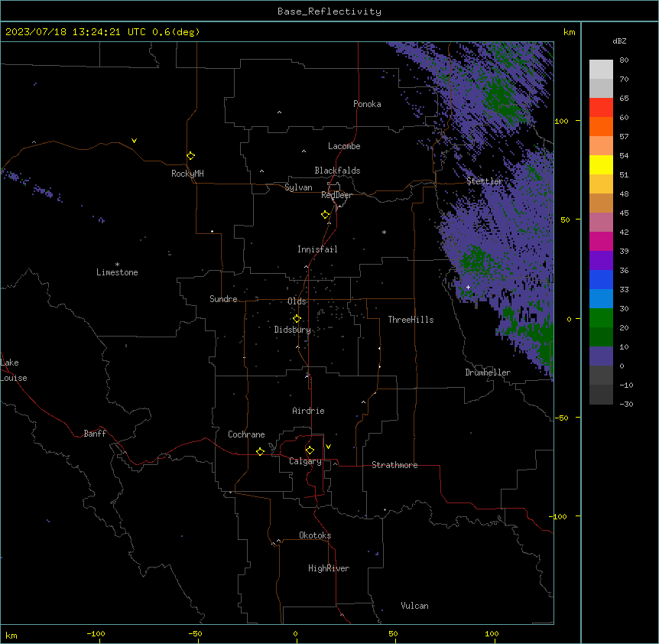Select the 65 dBZ red color swatch
Image resolution: width=659 pixels, height=644 pixels.
(601, 107)
